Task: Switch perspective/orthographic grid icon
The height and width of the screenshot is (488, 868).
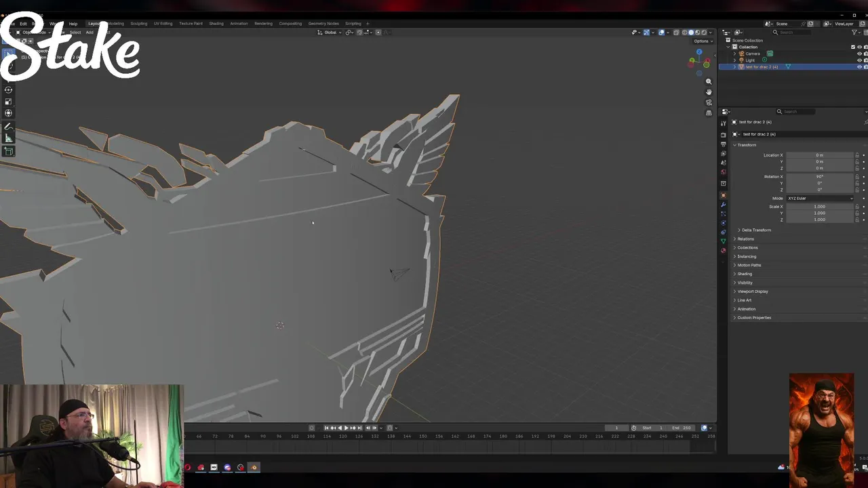Action: click(709, 113)
